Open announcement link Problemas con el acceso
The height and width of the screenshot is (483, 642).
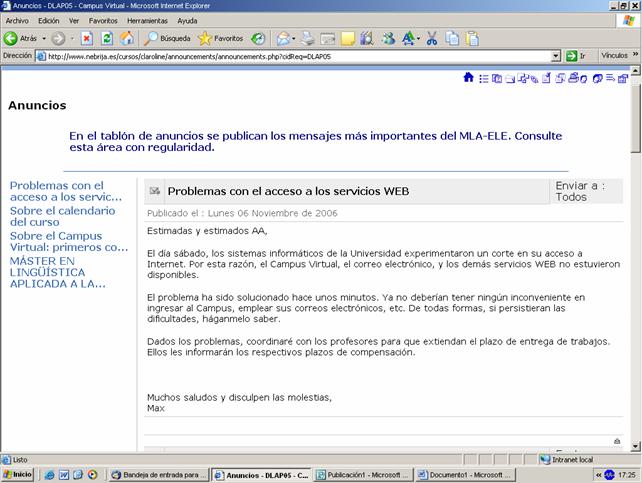[x=66, y=191]
